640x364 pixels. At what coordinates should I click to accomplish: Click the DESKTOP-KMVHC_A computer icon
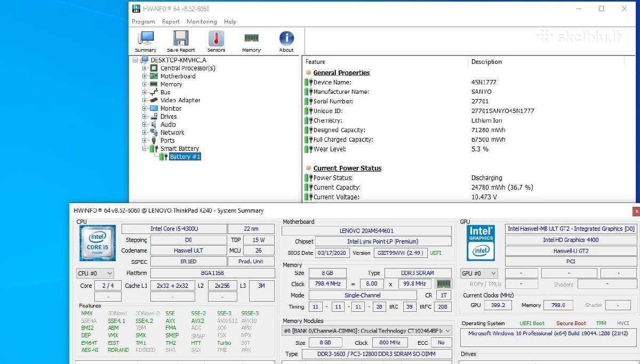tap(145, 60)
